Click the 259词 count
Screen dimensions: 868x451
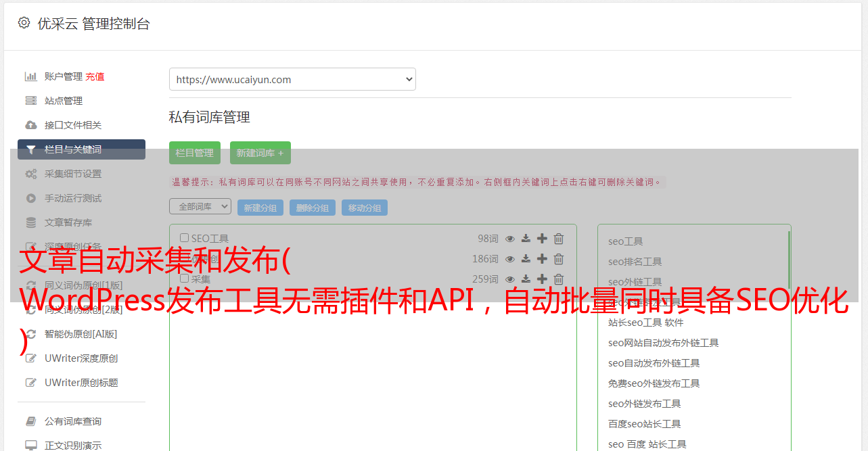pos(485,279)
